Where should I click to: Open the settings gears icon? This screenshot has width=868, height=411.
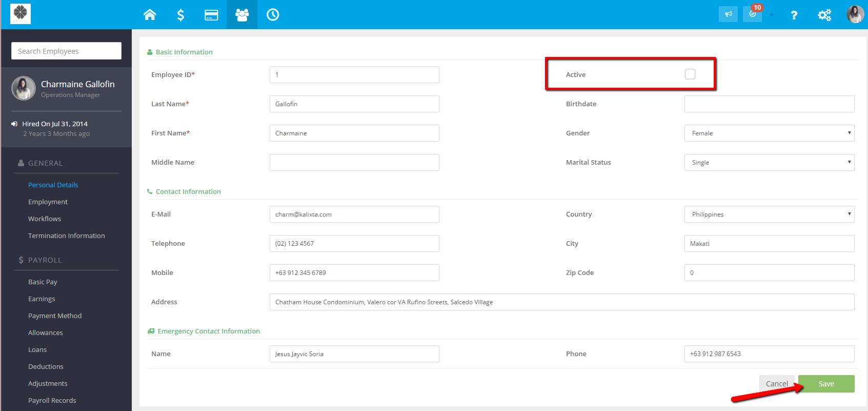(x=824, y=15)
